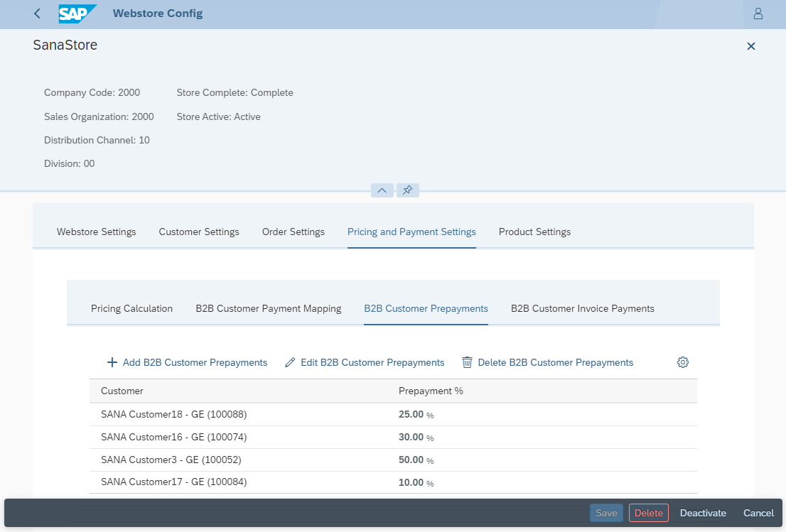
Task: Open Pricing Calculation sub-tab
Action: (x=132, y=308)
